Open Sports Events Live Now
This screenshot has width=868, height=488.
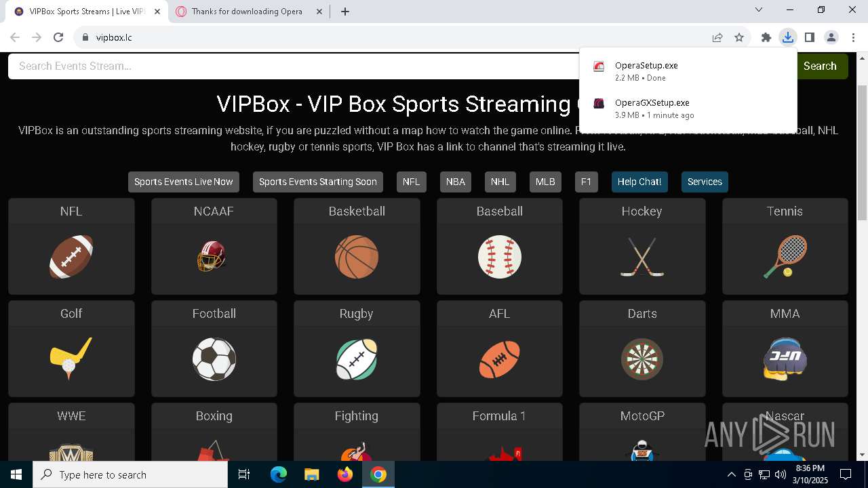tap(183, 182)
